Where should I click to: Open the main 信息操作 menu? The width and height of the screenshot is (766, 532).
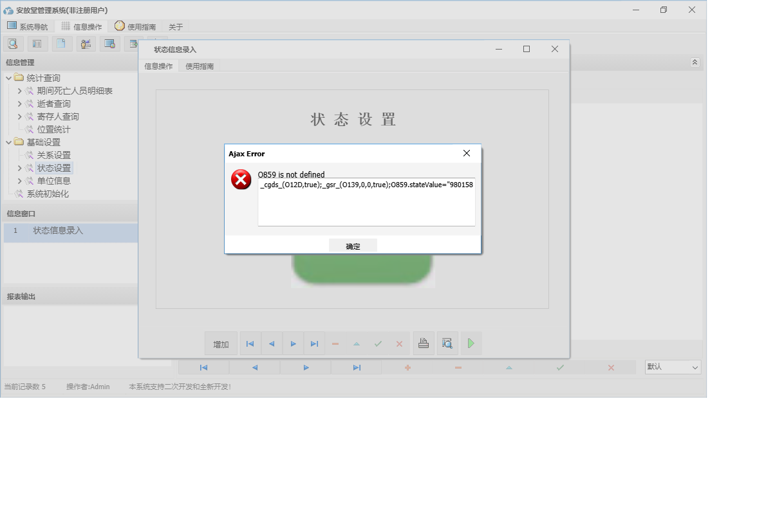(82, 26)
